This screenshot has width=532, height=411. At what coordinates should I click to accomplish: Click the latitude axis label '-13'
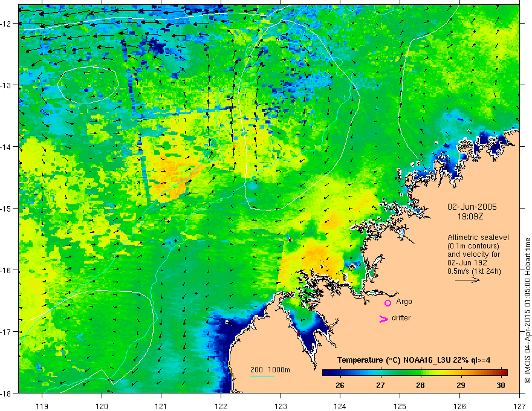[7, 85]
